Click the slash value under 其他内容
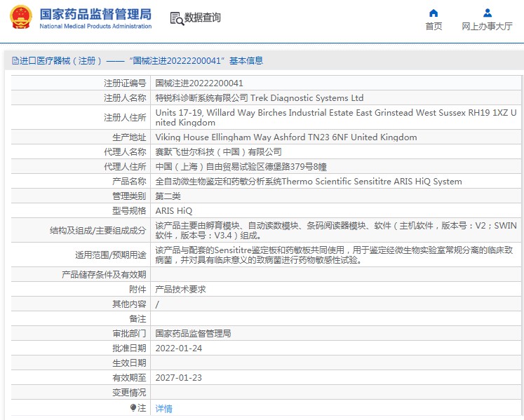Screen dimensions: 524x420 (x=157, y=304)
